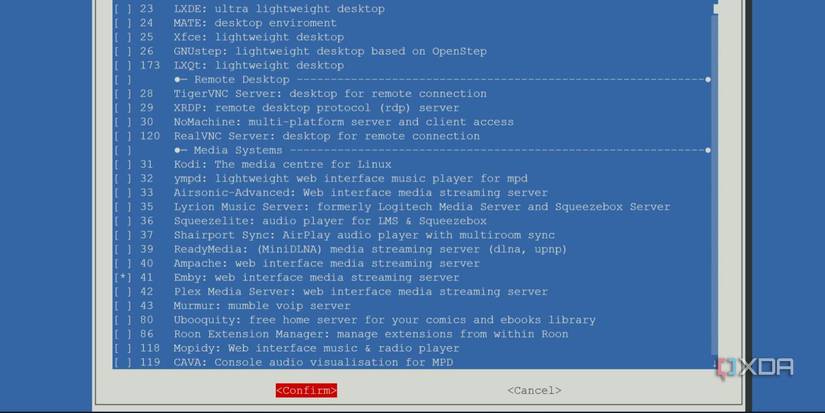Click the list's vertical scrollbar track
Viewport: 825px width, 413px height.
[715, 184]
